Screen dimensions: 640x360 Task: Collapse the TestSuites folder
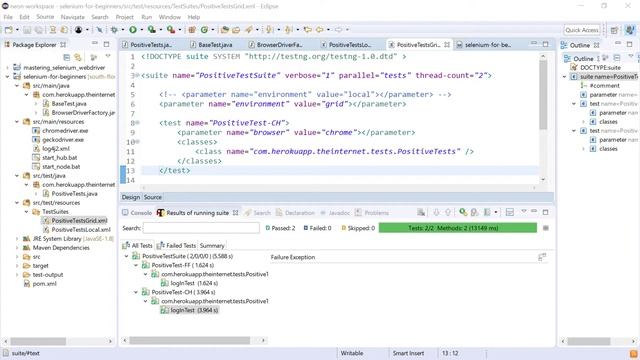pos(27,212)
